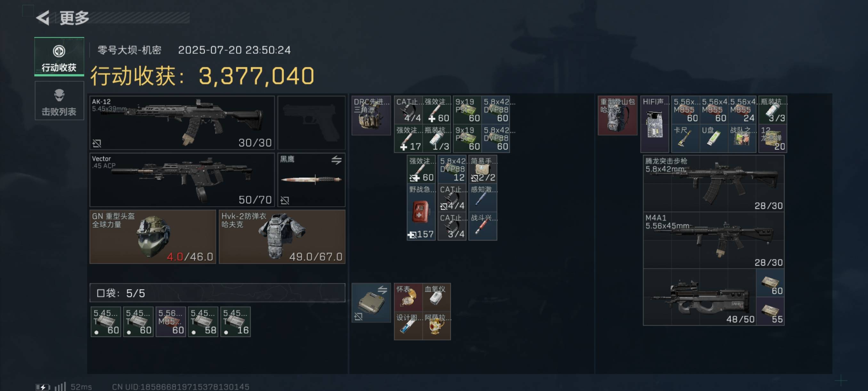Select the 腾龙突击步枪 rifle
This screenshot has height=391, width=868.
coord(713,184)
